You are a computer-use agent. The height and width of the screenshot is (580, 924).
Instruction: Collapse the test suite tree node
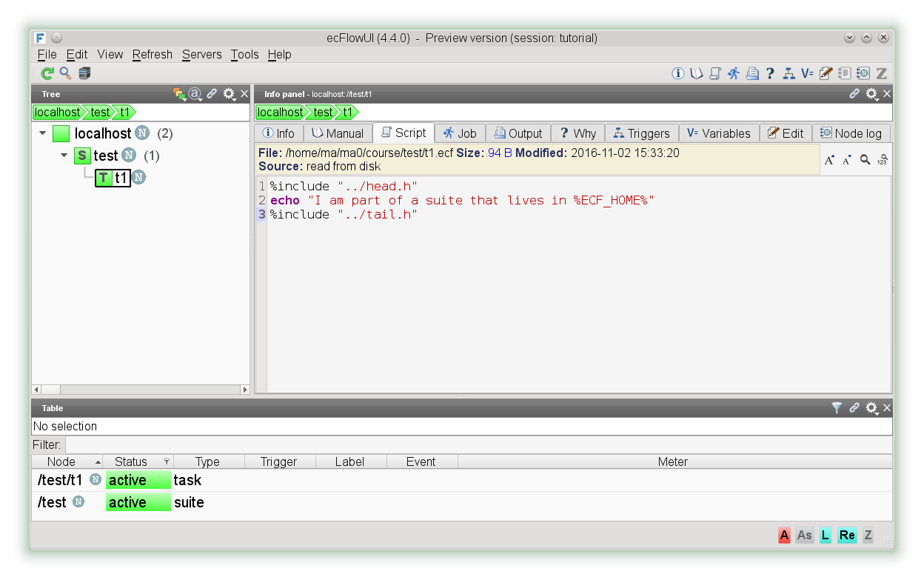(x=64, y=156)
